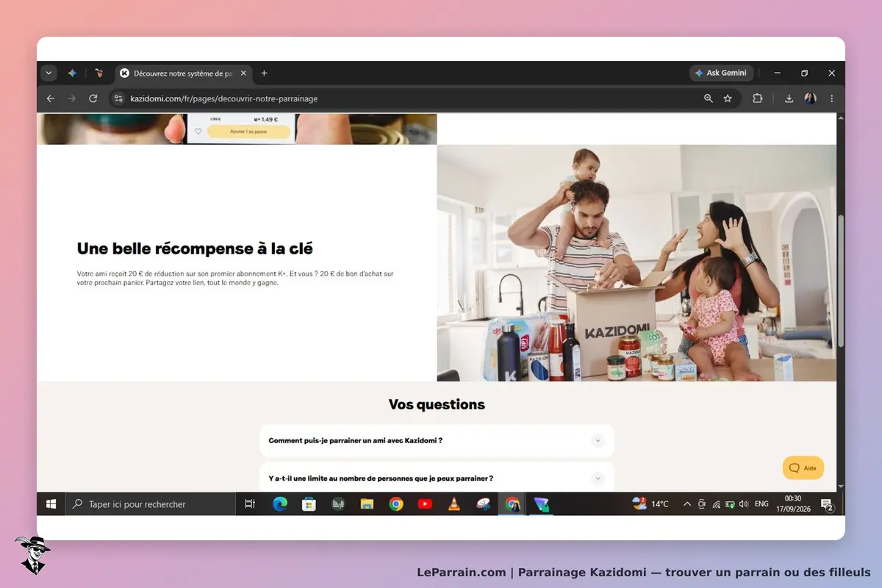Switch the ENG input language
The height and width of the screenshot is (588, 882).
(761, 504)
